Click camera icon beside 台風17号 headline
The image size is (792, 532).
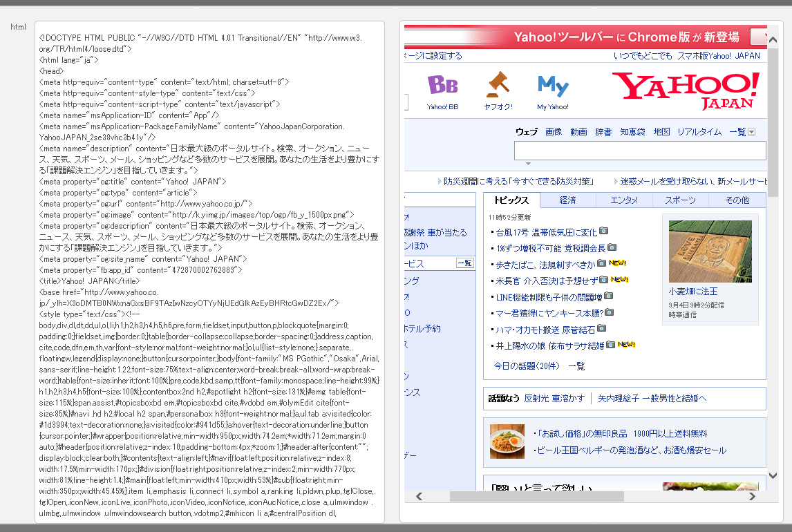(x=603, y=231)
